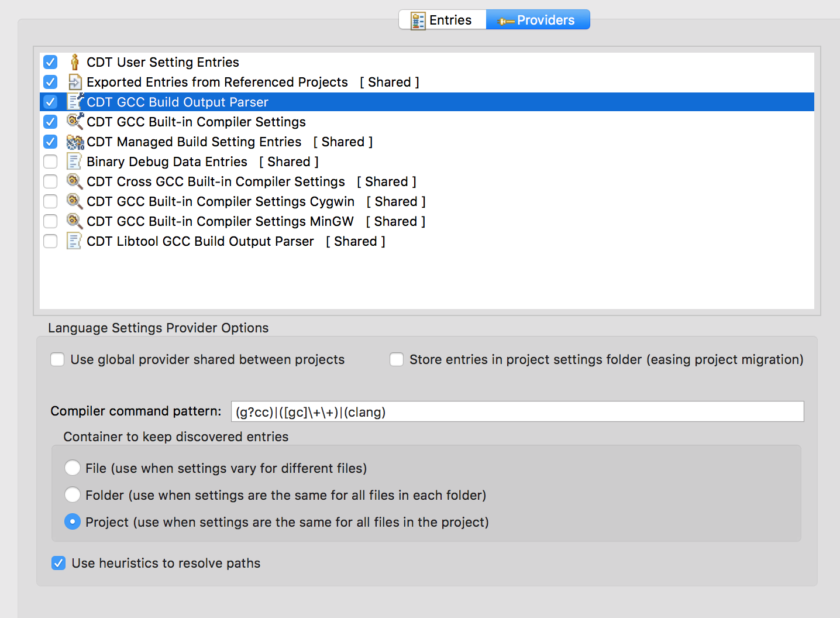Viewport: 840px width, 618px height.
Task: Select the File container radio option
Action: (x=73, y=468)
